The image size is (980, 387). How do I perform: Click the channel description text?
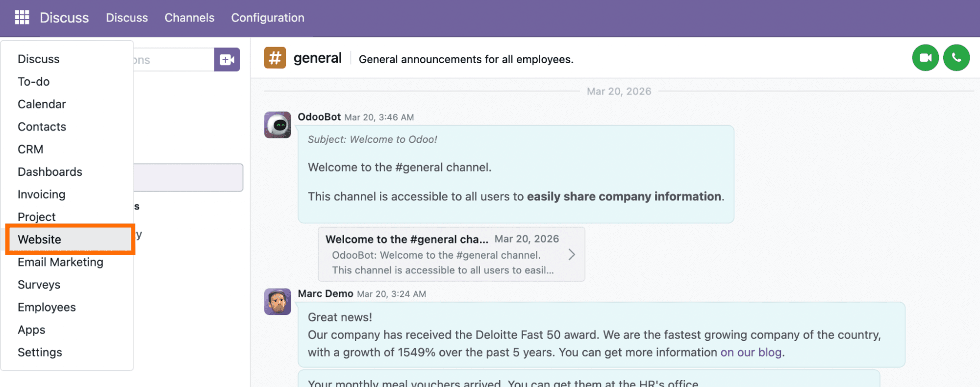click(x=466, y=59)
